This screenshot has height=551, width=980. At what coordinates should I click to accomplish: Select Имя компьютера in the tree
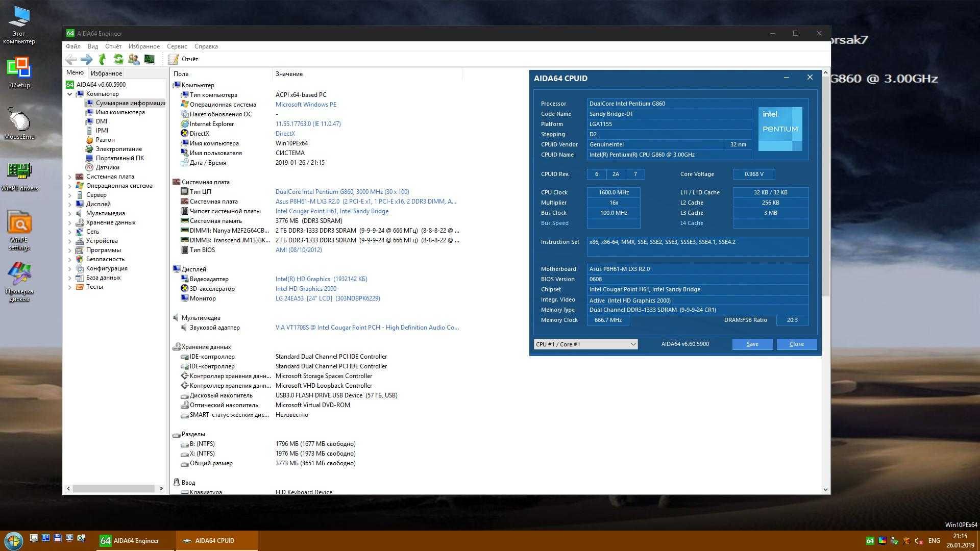tap(120, 112)
